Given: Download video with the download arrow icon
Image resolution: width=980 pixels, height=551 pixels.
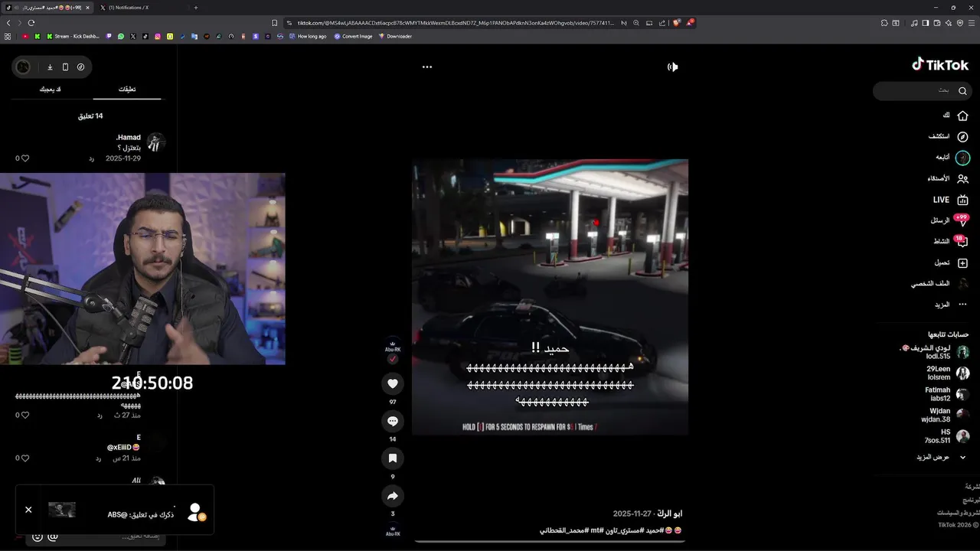Looking at the screenshot, I should tap(50, 67).
